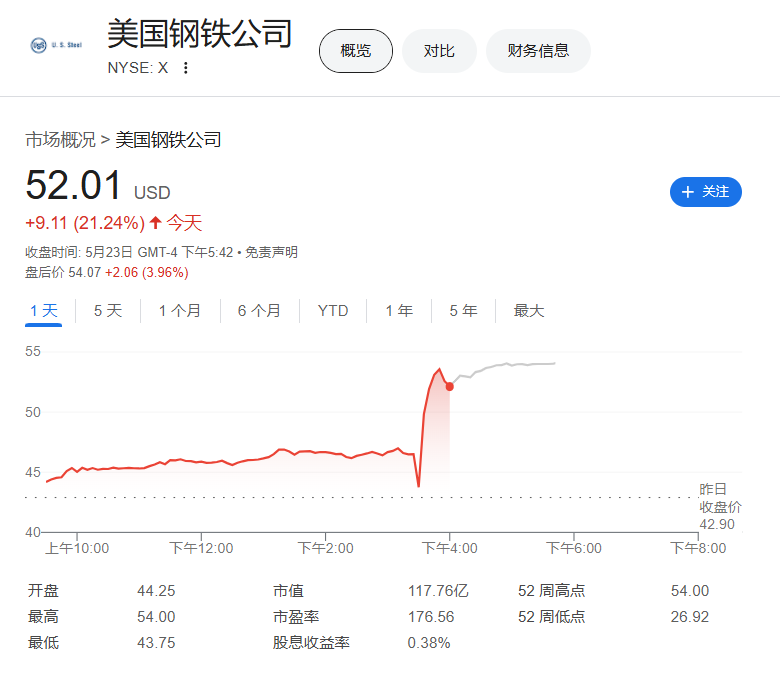
Task: Click the red closing price dot on chart
Action: click(x=449, y=386)
